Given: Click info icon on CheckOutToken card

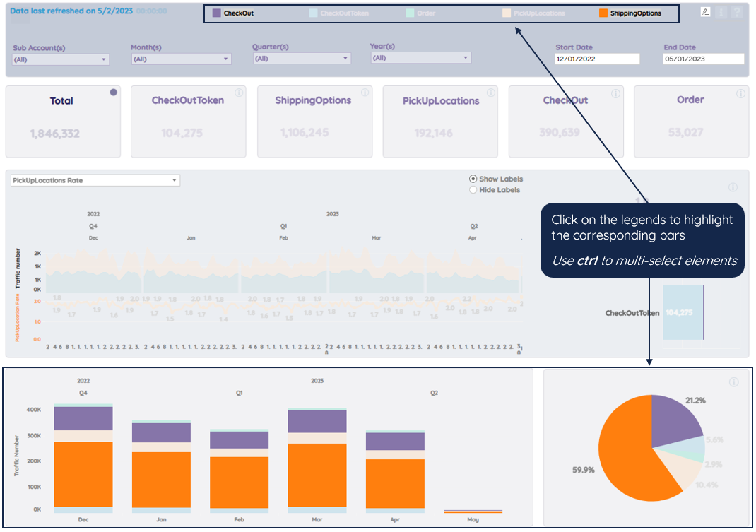Looking at the screenshot, I should tap(239, 93).
